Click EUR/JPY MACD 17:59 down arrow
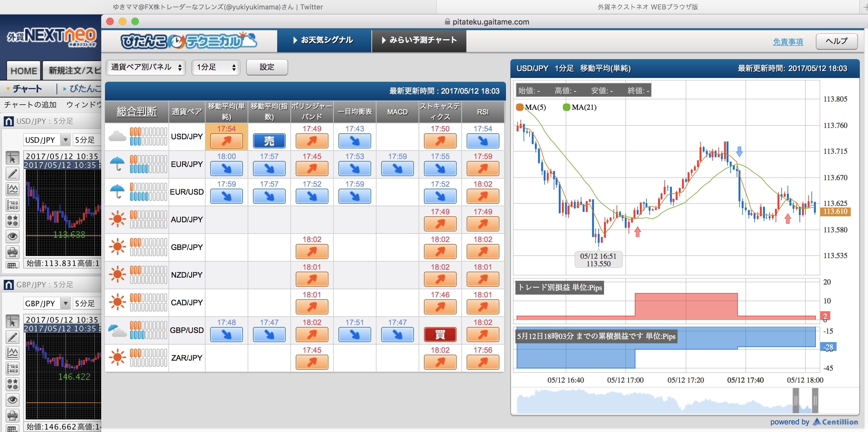Screen dimensions: 868x432 click(398, 168)
